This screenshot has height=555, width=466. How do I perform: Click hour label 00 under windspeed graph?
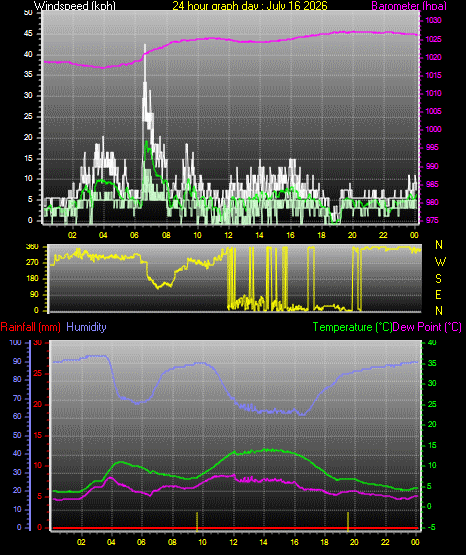pyautogui.click(x=414, y=235)
